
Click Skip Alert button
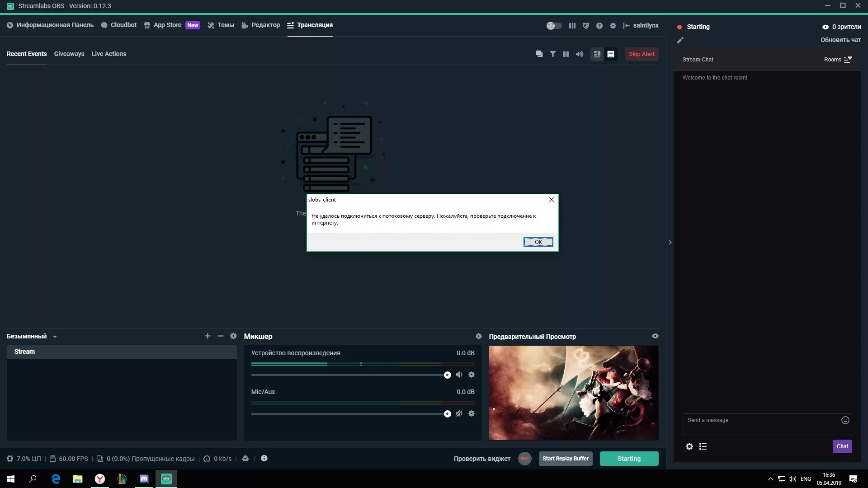(x=642, y=54)
